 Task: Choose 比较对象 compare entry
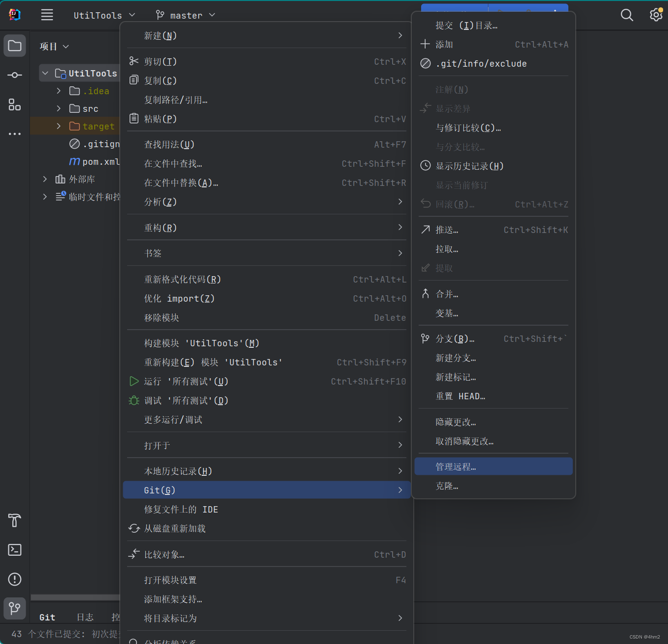click(267, 554)
